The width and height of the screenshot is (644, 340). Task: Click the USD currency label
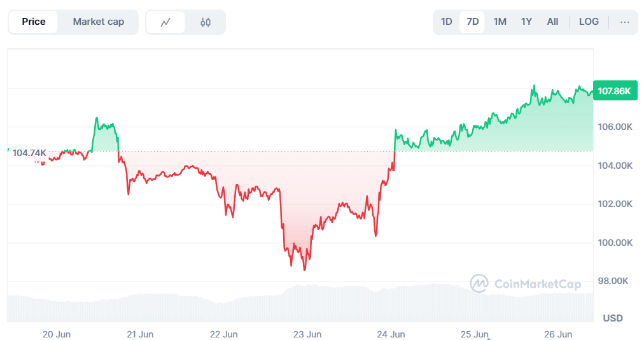pos(613,318)
